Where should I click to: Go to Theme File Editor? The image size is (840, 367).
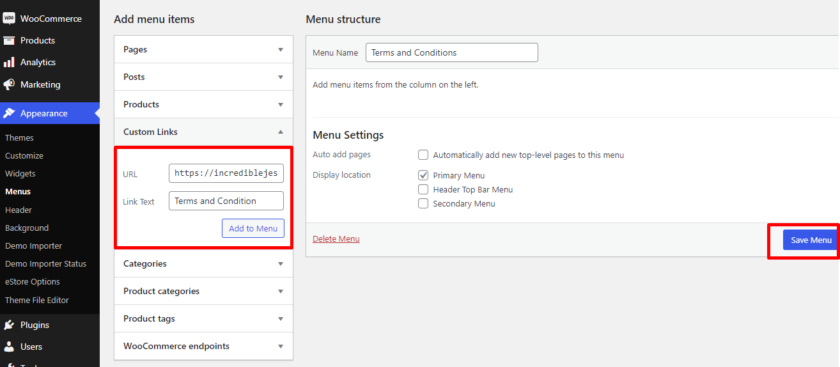(x=37, y=300)
